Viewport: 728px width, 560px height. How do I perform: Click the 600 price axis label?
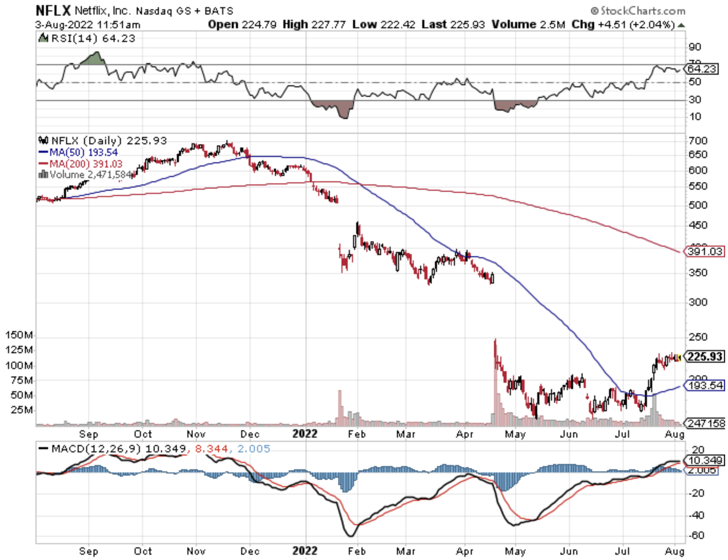[698, 170]
